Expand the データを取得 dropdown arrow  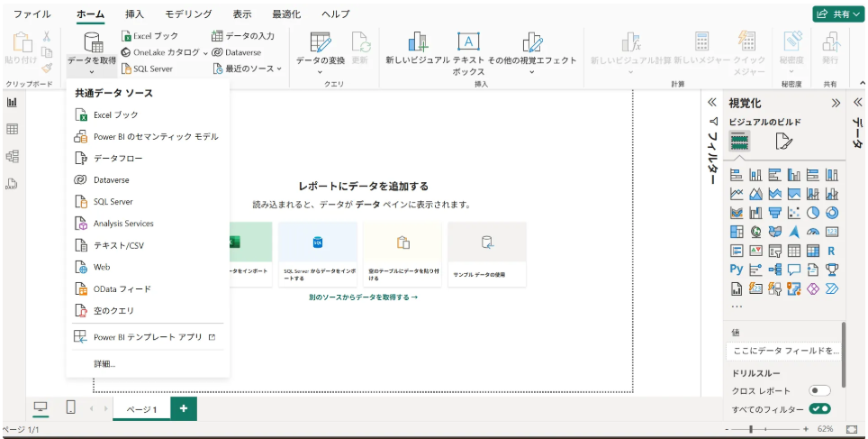tap(92, 71)
